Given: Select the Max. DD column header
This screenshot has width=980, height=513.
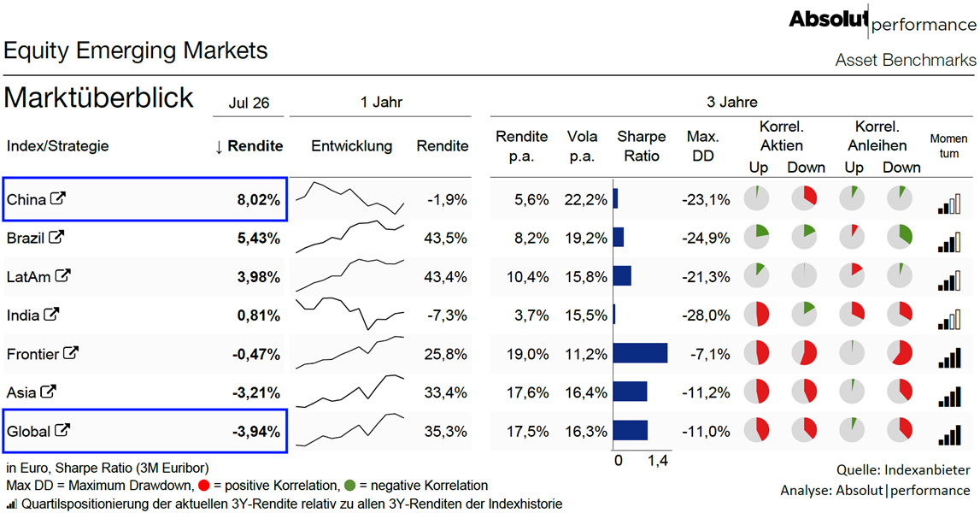Looking at the screenshot, I should [x=702, y=145].
